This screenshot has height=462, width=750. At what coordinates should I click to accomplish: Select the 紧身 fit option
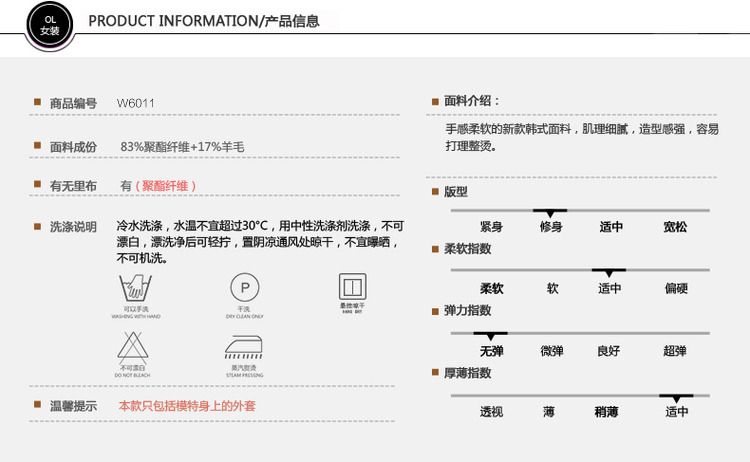pos(491,227)
